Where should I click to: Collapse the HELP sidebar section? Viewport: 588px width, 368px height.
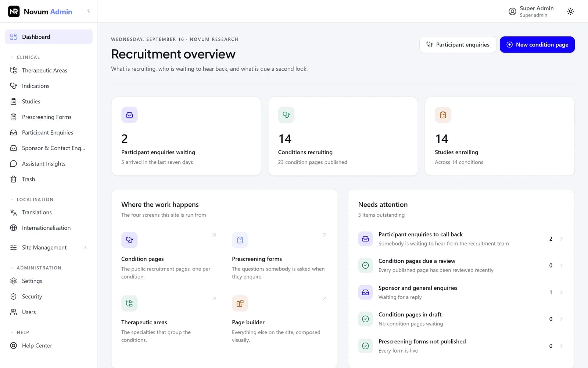click(19, 332)
